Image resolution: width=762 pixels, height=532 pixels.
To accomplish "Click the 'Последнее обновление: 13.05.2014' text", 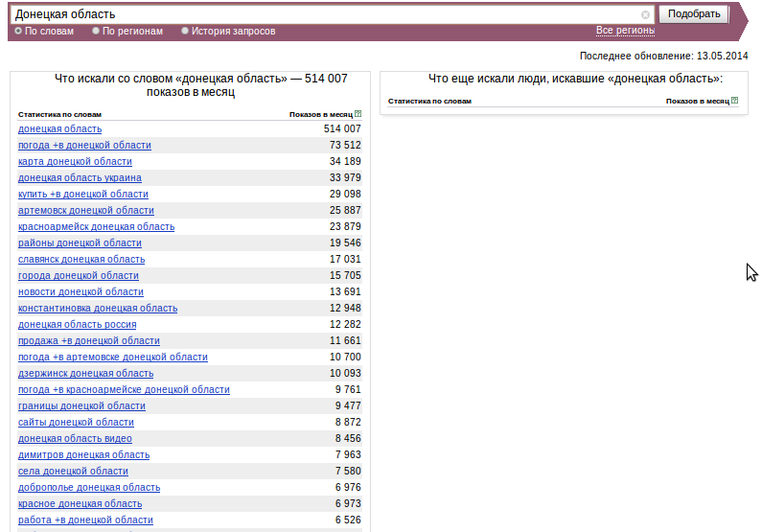I will coord(663,56).
